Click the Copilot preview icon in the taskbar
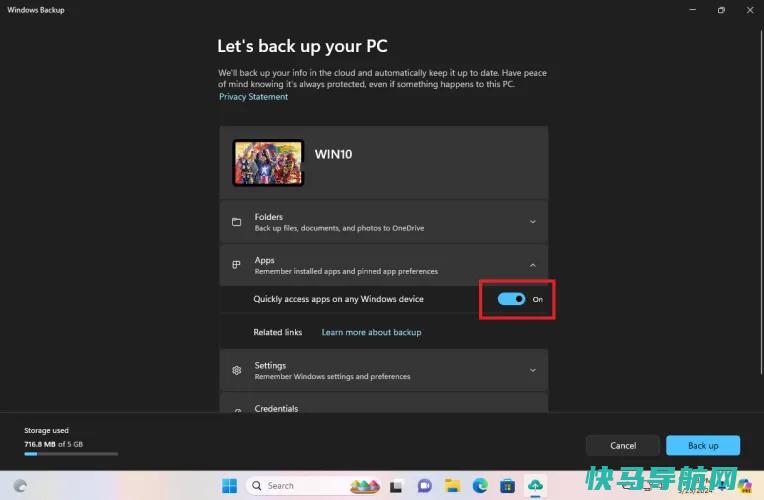The width and height of the screenshot is (764, 500). click(745, 485)
